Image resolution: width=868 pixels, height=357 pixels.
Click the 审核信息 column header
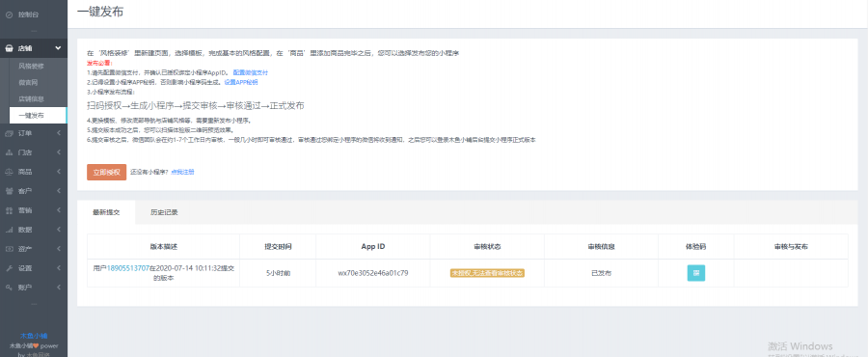pyautogui.click(x=601, y=246)
